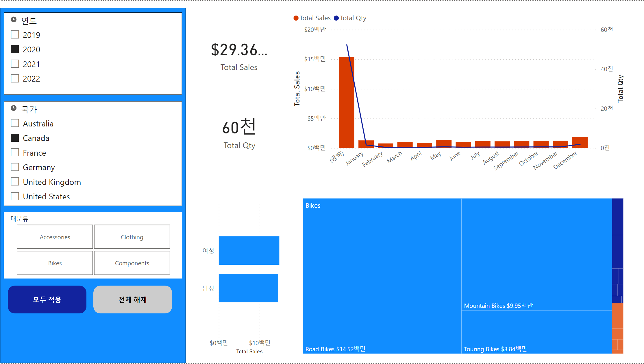The image size is (644, 364).
Task: Select the Components category tile
Action: pyautogui.click(x=132, y=263)
